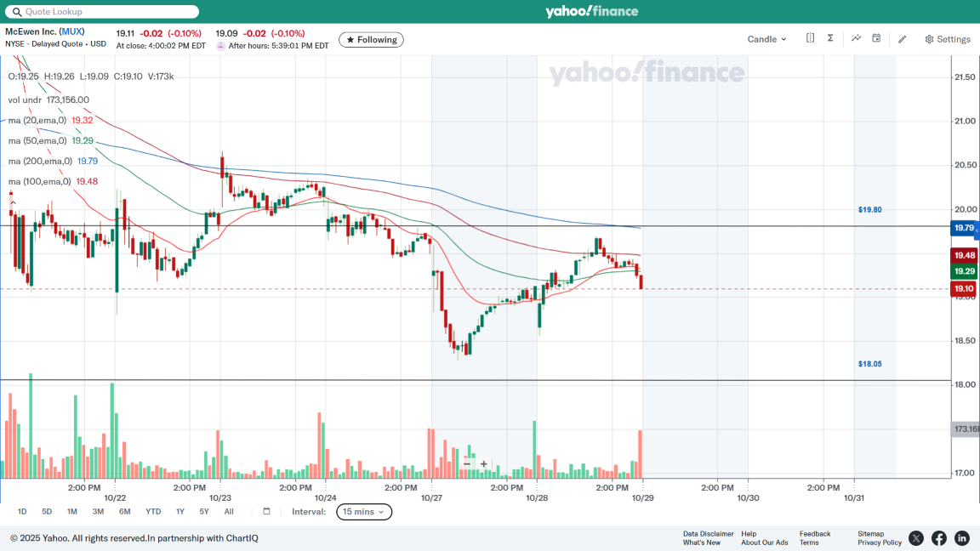Click the Privacy Policy link
Screen dimensions: 980x551
click(x=880, y=542)
